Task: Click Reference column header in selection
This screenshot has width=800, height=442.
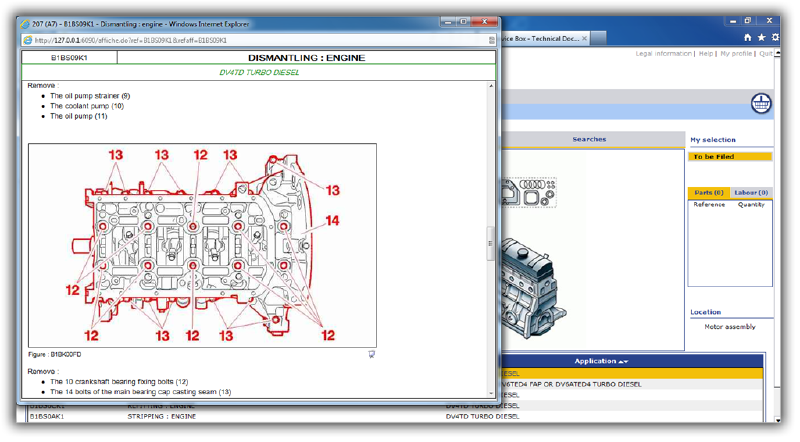Action: coord(709,204)
